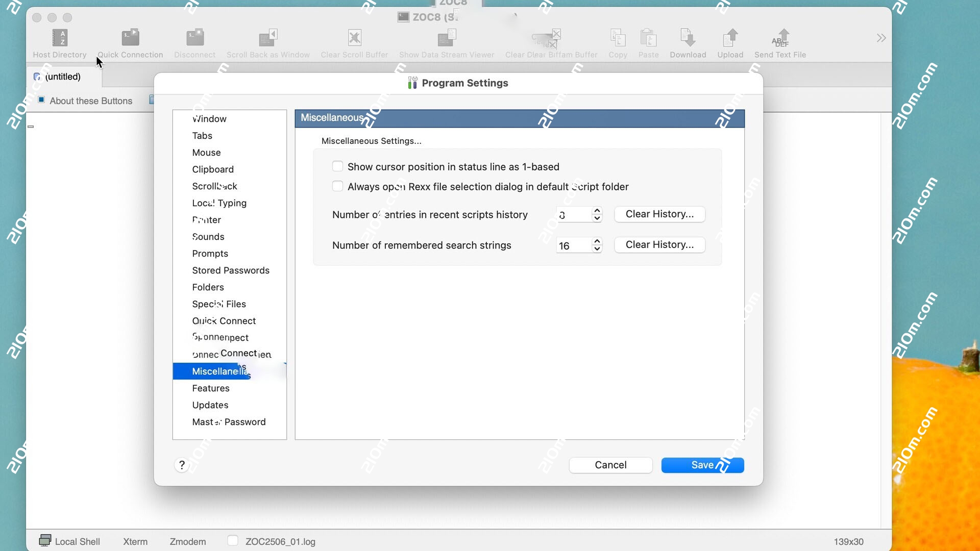Click the remembered search strings number field
980x551 pixels.
pyautogui.click(x=574, y=245)
